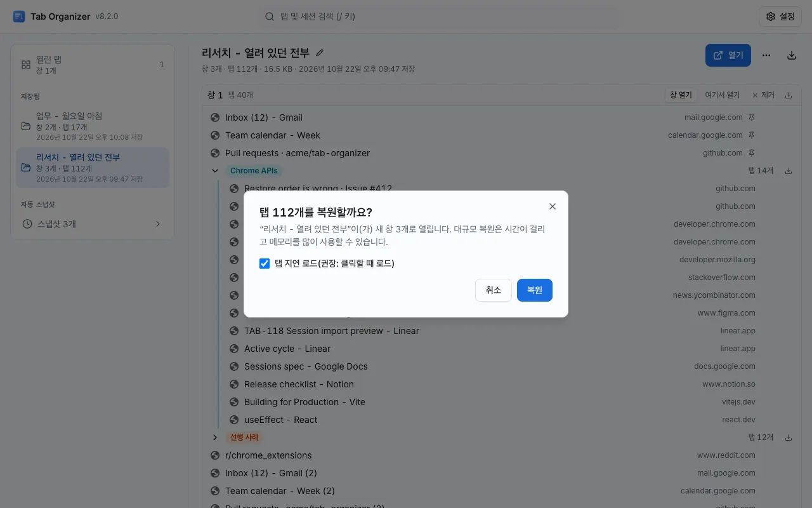Select the Active cycle - Linear tab
This screenshot has height=508, width=812.
(511, 349)
